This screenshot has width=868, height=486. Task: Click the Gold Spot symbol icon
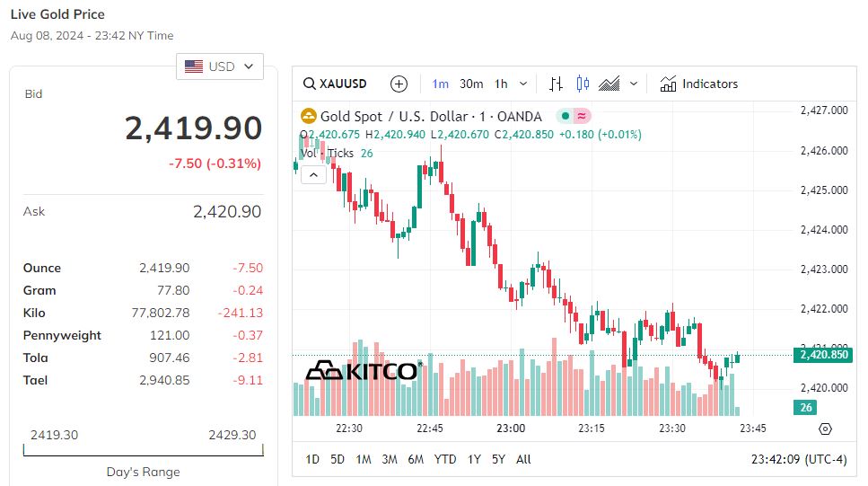308,116
